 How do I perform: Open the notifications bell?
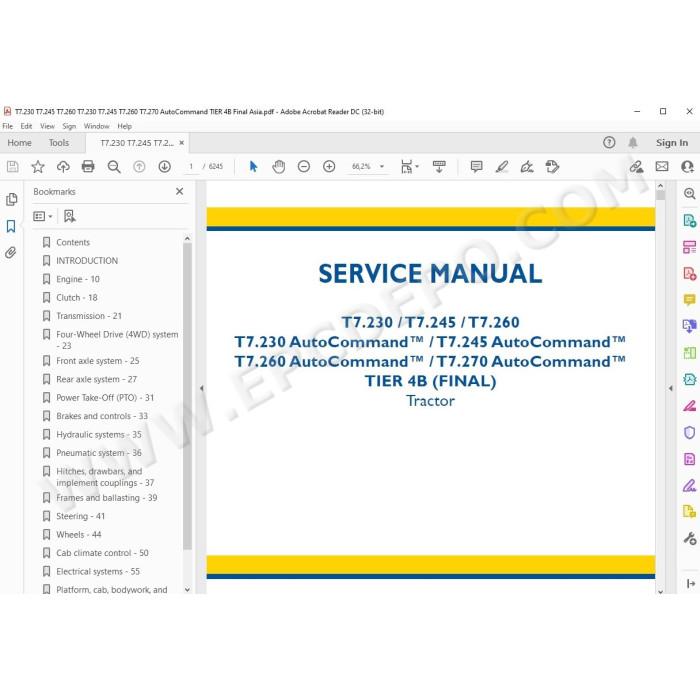click(x=633, y=142)
